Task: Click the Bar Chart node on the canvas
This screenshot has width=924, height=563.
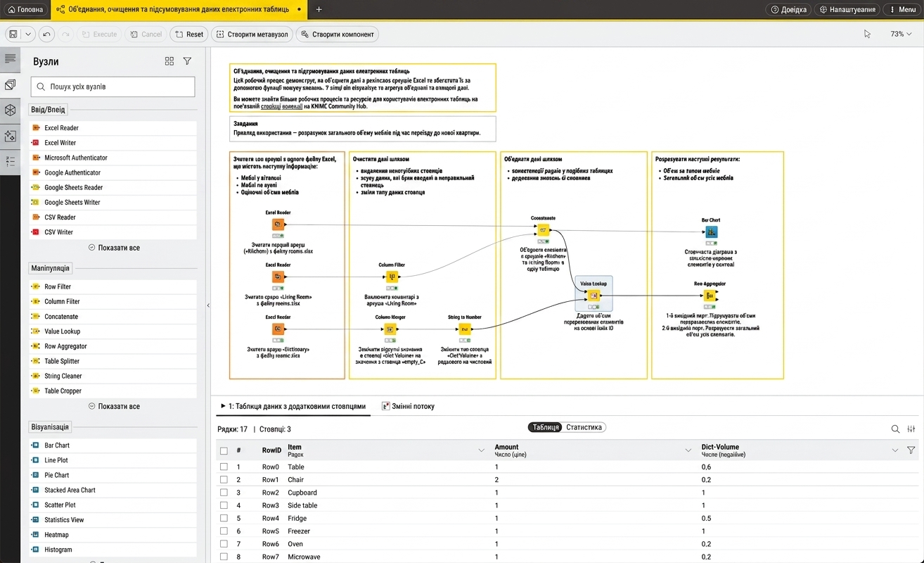Action: click(711, 232)
